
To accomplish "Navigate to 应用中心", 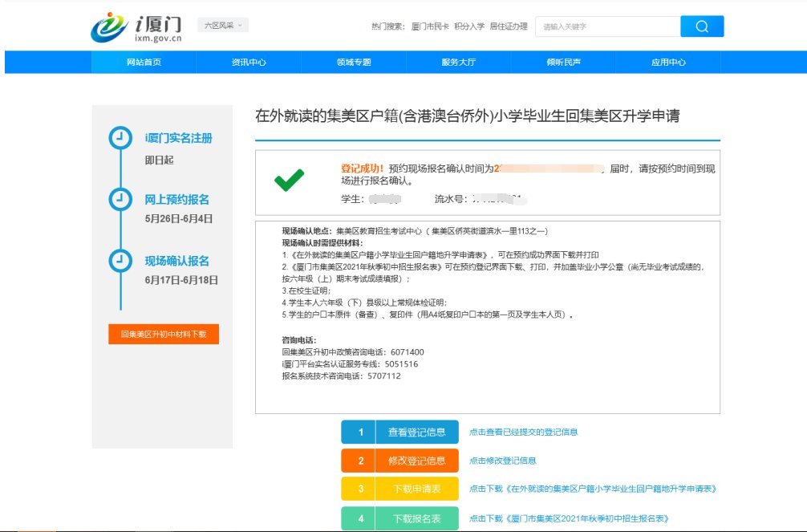I will click(668, 62).
